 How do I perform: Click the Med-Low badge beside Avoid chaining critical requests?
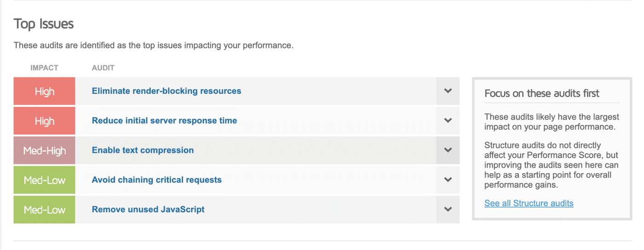45,180
